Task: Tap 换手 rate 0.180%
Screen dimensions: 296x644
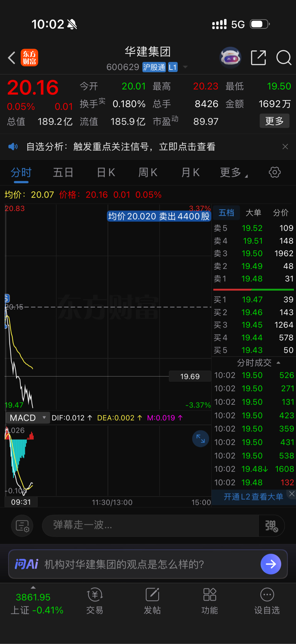Action: (x=129, y=104)
